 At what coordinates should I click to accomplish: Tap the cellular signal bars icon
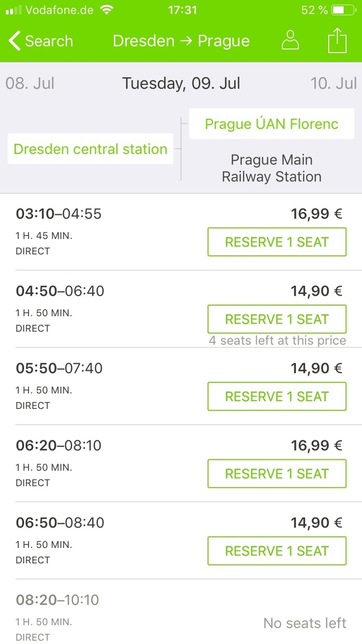coord(13,10)
